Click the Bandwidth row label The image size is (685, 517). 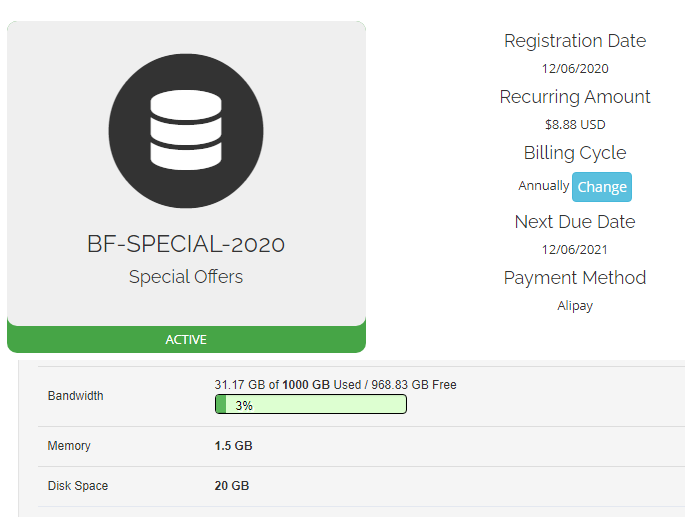pyautogui.click(x=76, y=396)
